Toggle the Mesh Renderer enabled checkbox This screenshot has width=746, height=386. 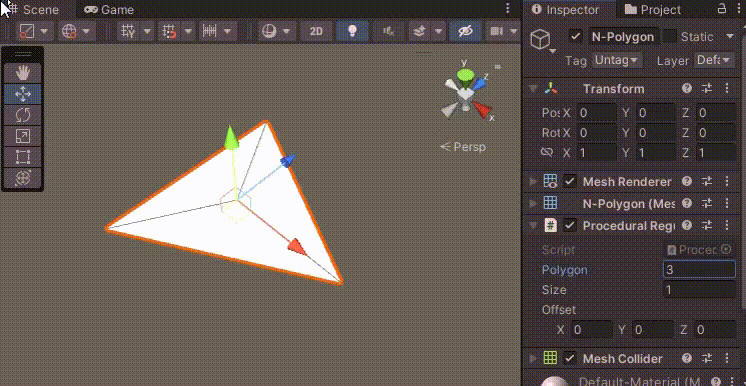pyautogui.click(x=569, y=181)
